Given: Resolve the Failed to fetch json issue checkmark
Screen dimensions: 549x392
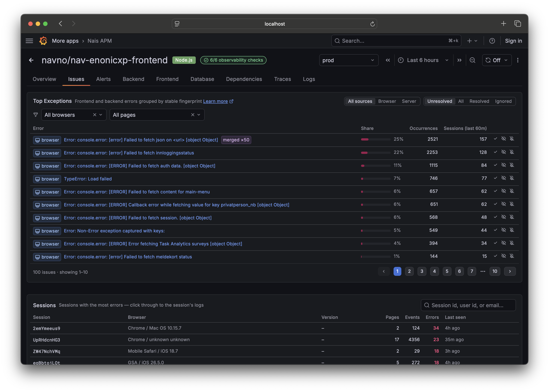Looking at the screenshot, I should (495, 138).
